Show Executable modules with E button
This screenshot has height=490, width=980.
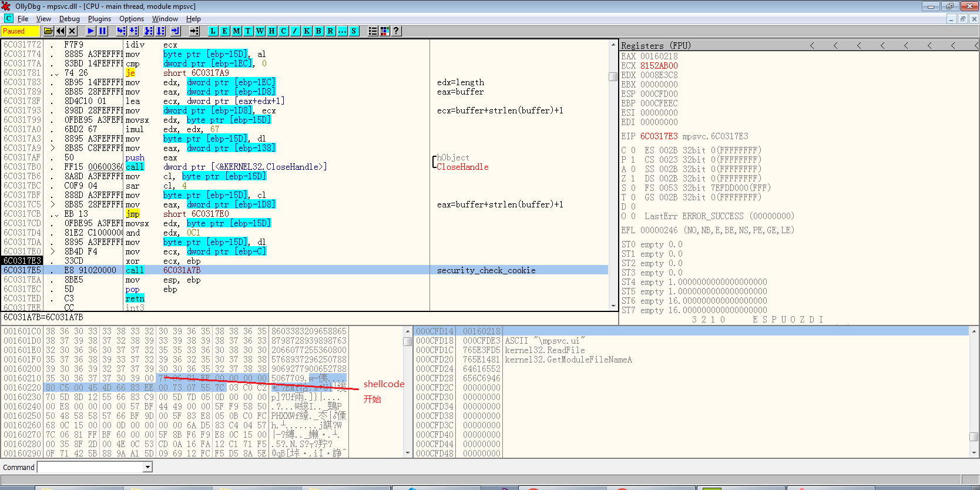click(224, 31)
